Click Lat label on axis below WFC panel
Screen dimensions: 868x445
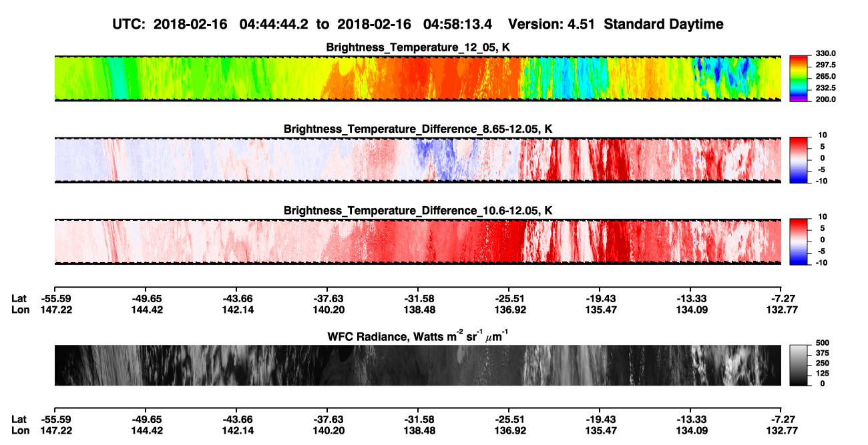19,420
